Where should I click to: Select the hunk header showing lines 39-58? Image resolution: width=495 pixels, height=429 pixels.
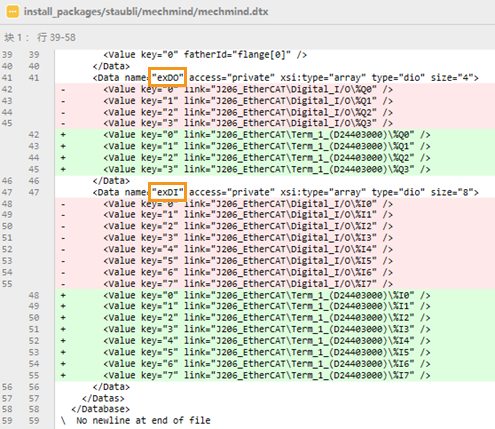(40, 37)
